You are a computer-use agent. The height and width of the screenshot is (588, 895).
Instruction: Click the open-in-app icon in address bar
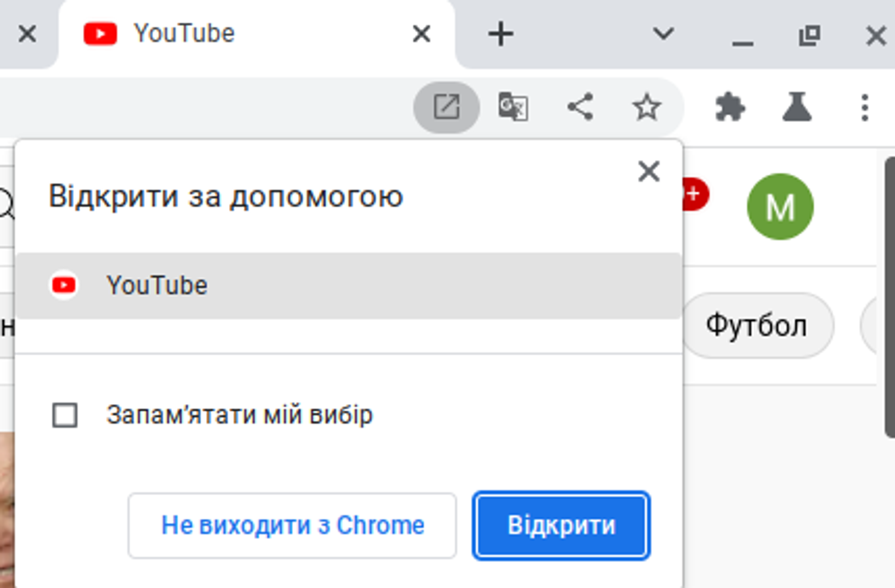coord(446,107)
